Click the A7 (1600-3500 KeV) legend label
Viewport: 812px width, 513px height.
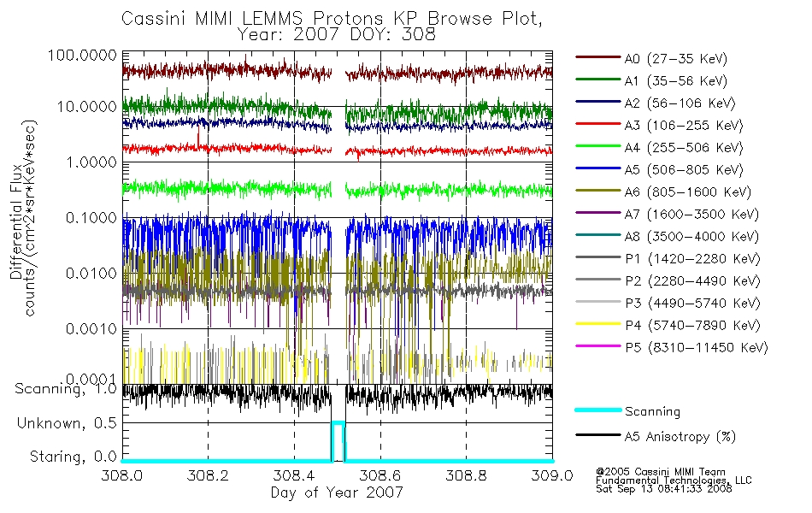[x=691, y=215]
